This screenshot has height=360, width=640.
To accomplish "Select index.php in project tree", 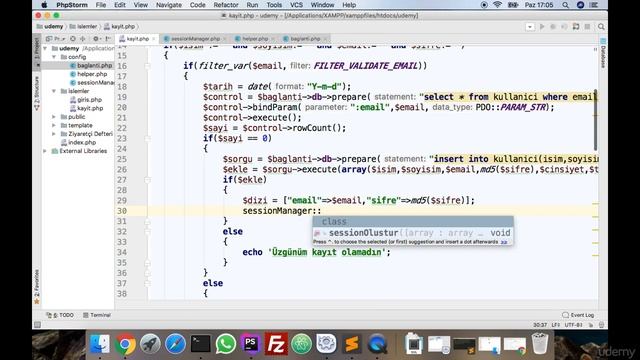I will point(78,142).
